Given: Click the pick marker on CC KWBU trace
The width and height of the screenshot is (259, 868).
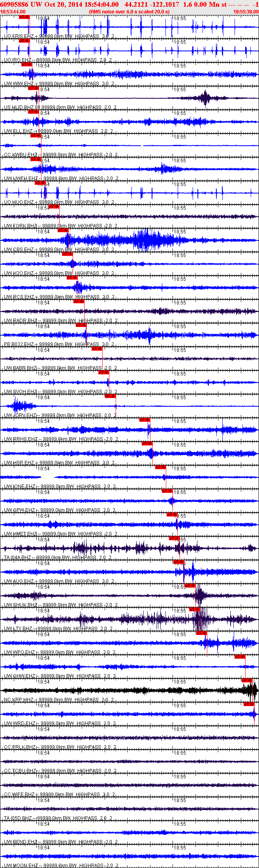Looking at the screenshot, I should [36, 135].
